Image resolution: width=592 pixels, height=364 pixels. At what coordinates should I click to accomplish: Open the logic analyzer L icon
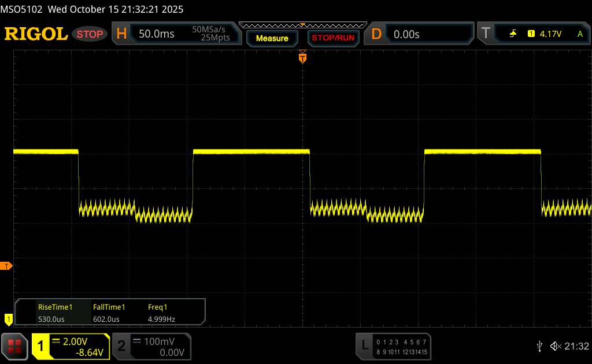(x=364, y=346)
